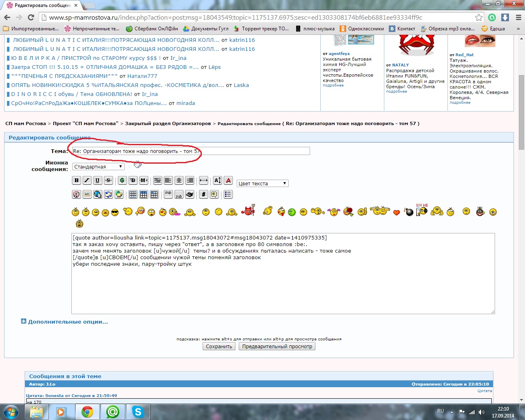Open font size tool (A with arrow)
Viewport: 525px width, 420px height.
pyautogui.click(x=218, y=180)
